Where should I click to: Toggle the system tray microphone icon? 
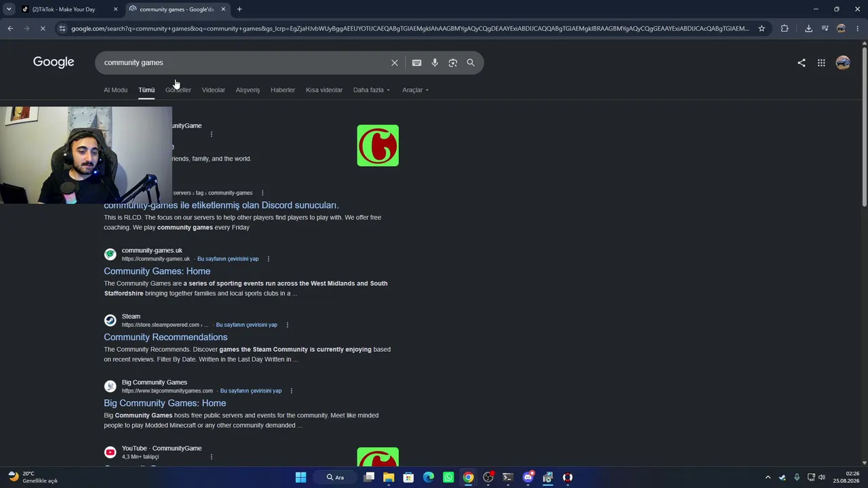(797, 477)
